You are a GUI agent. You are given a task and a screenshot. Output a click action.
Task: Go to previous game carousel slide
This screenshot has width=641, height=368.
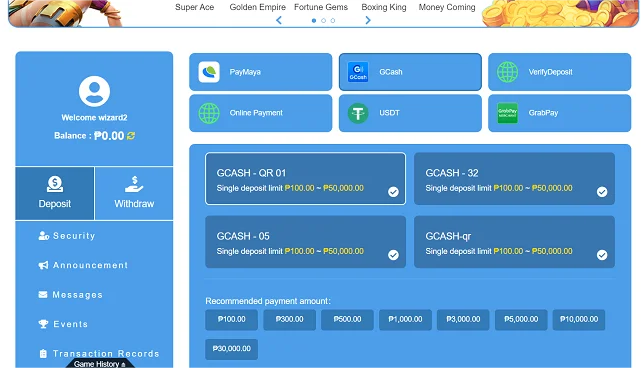[279, 20]
